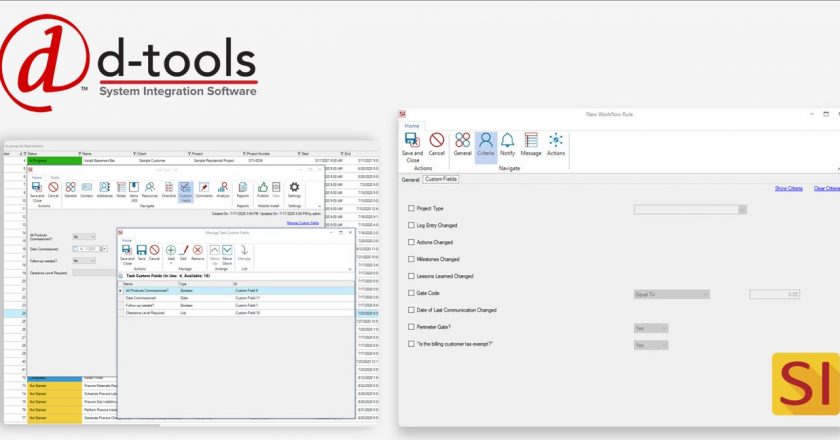840x440 pixels.
Task: Click Move Up arrow in Arrange group
Action: (214, 255)
